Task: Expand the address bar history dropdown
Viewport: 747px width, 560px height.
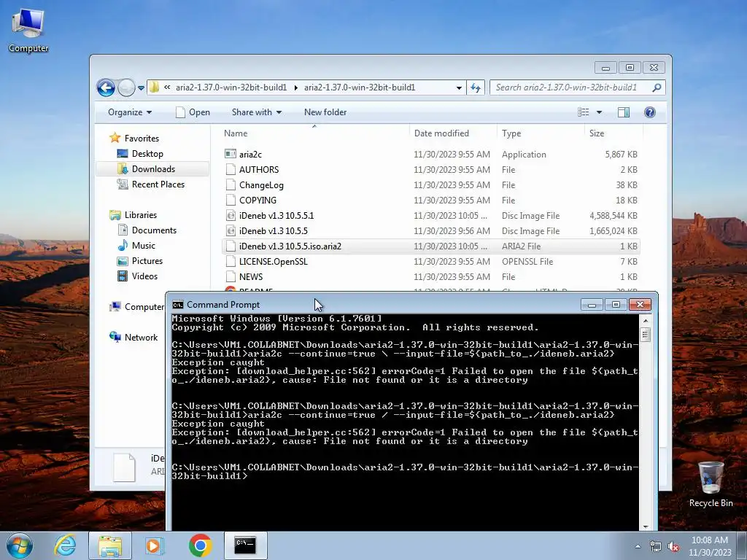Action: (459, 87)
